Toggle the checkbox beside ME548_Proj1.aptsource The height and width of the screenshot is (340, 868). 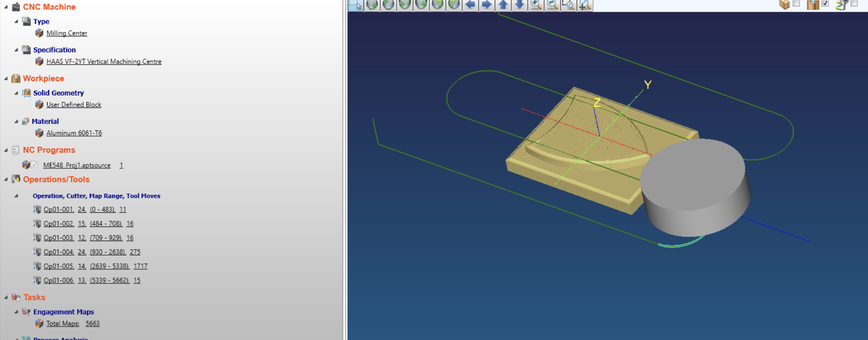(35, 165)
